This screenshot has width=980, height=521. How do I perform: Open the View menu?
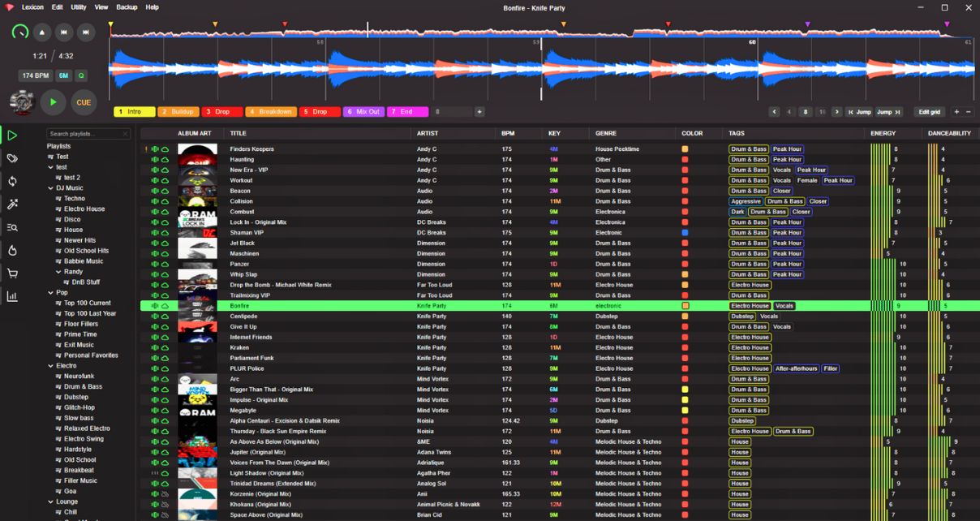tap(101, 7)
